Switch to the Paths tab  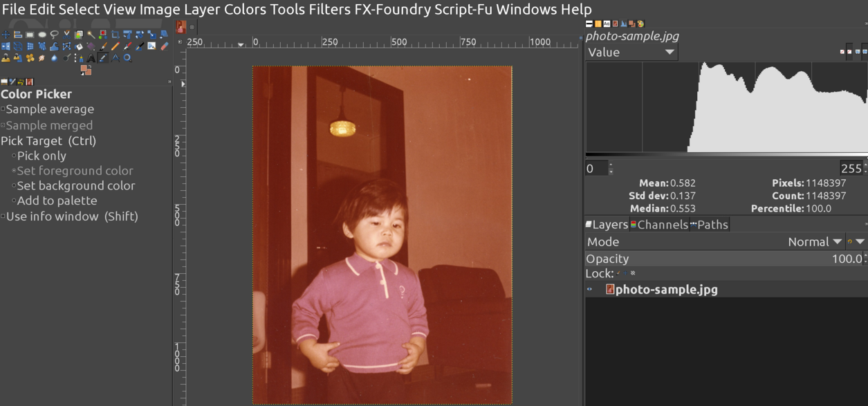click(x=709, y=225)
